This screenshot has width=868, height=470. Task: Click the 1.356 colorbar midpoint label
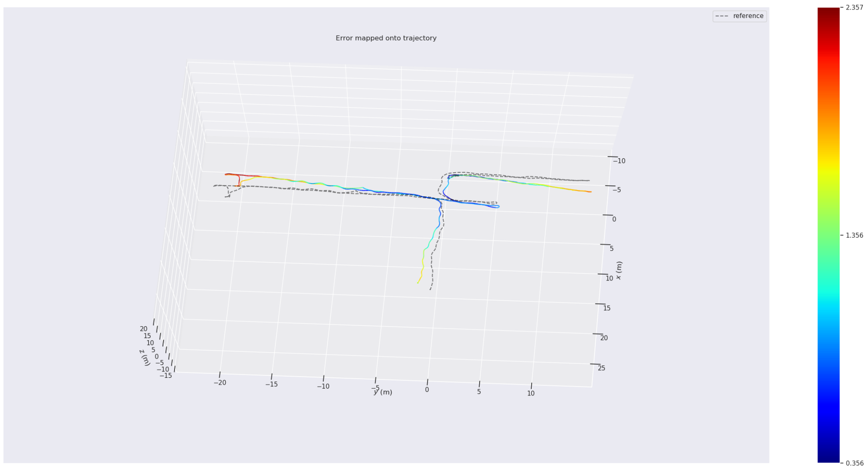854,235
